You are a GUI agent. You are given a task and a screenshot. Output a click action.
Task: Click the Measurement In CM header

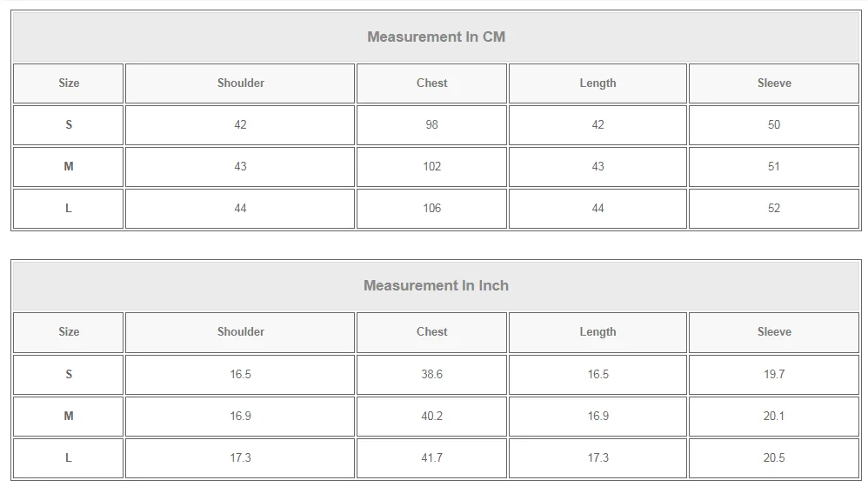pos(437,37)
